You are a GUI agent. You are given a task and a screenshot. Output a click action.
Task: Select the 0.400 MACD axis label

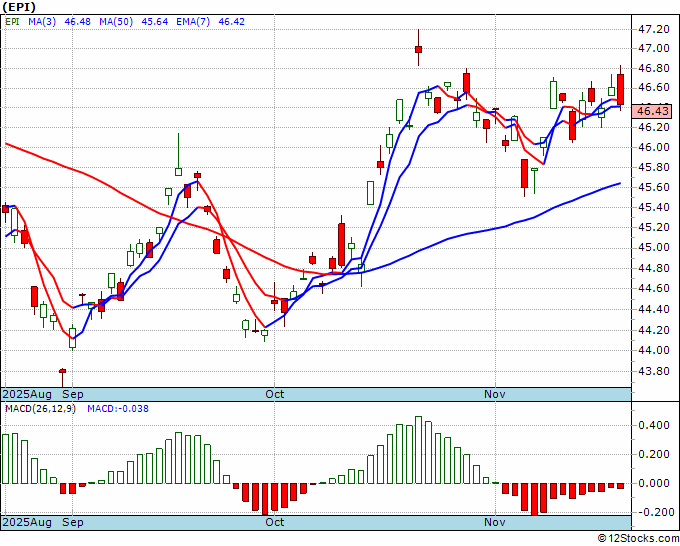point(654,425)
